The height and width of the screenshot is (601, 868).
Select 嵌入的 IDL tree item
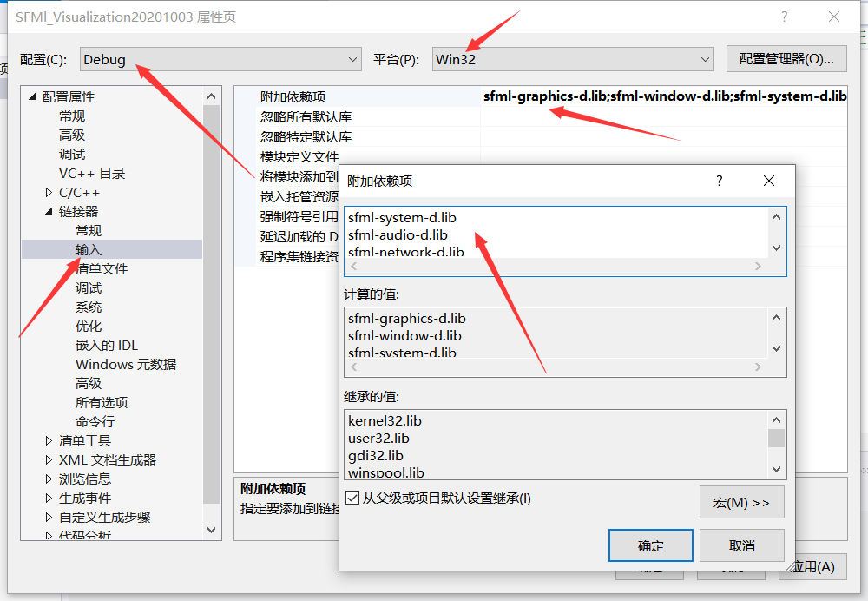[106, 345]
